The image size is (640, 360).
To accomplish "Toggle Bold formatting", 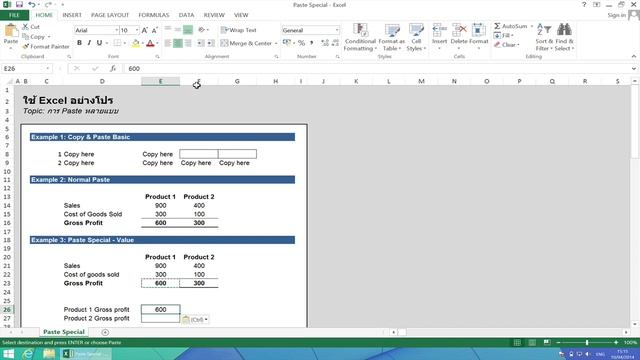I will tap(79, 43).
